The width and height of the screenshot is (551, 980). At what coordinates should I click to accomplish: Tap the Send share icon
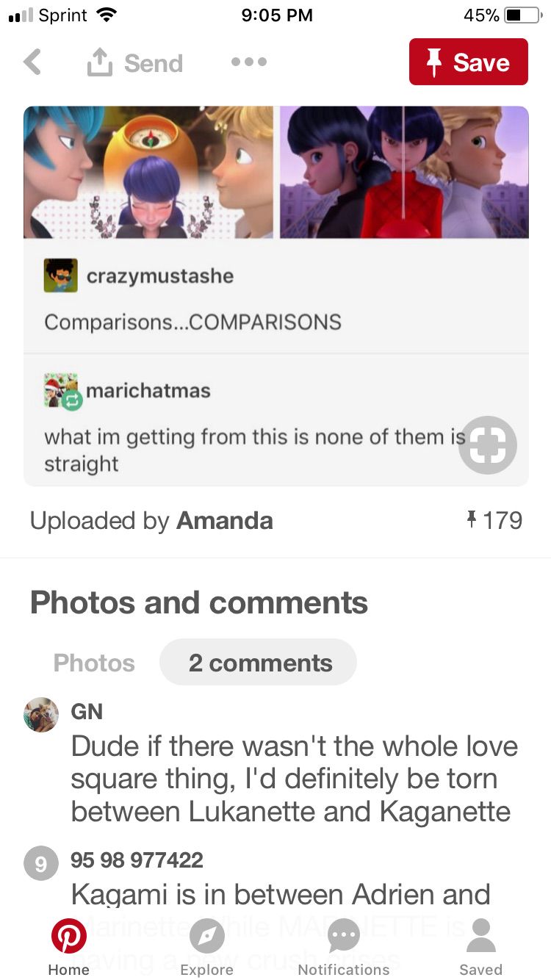point(100,63)
